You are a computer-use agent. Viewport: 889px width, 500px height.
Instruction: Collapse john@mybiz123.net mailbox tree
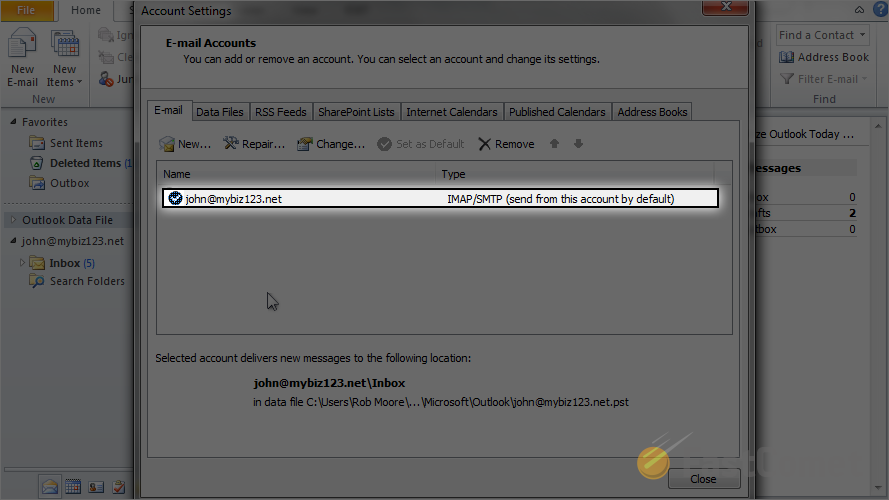pyautogui.click(x=13, y=241)
